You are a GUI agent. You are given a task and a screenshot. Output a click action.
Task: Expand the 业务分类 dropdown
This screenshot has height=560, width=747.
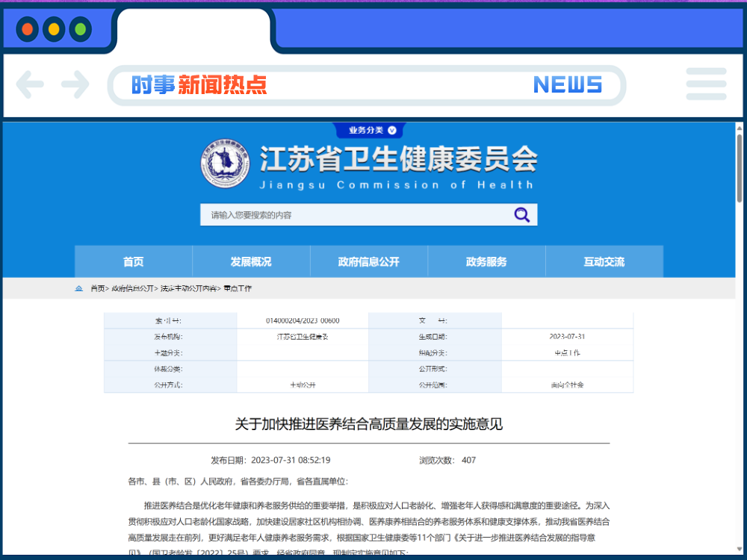pyautogui.click(x=369, y=129)
